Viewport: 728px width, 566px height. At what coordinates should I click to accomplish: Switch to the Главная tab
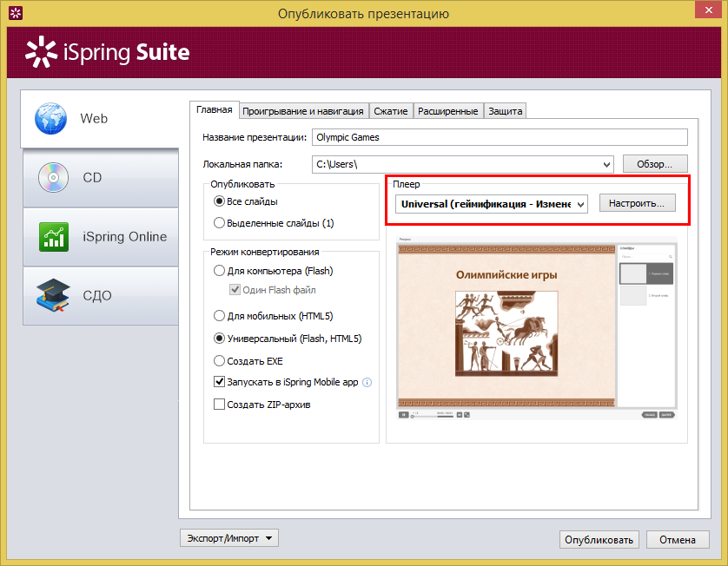[214, 110]
